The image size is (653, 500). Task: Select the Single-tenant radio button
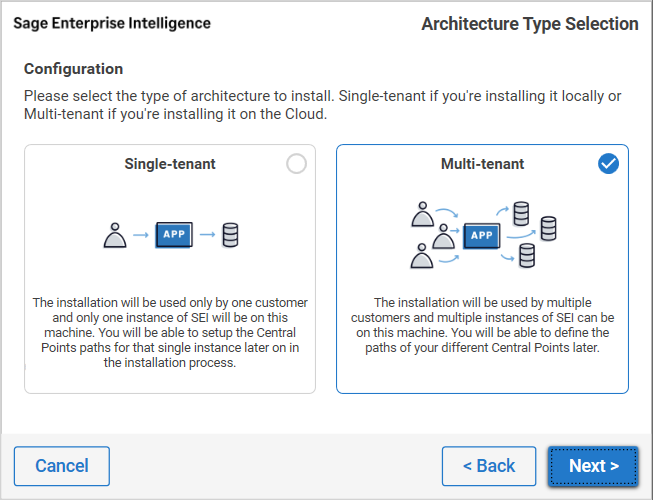click(x=296, y=164)
